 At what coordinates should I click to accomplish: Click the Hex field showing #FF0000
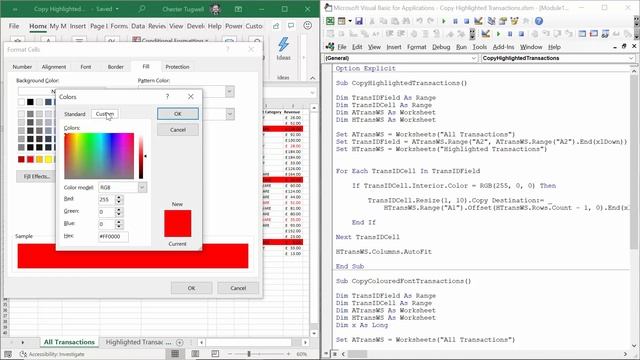pyautogui.click(x=113, y=237)
